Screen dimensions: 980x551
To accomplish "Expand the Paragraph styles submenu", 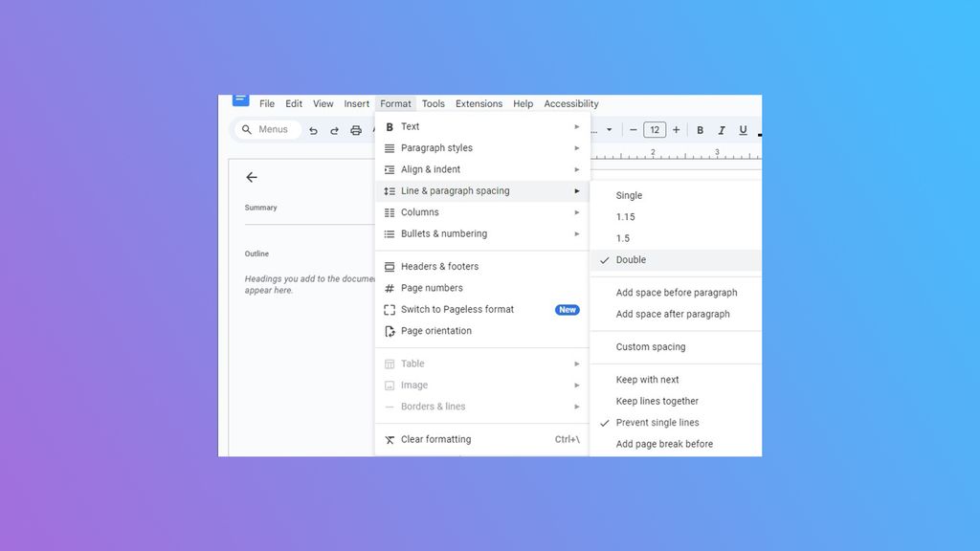I will pos(435,147).
